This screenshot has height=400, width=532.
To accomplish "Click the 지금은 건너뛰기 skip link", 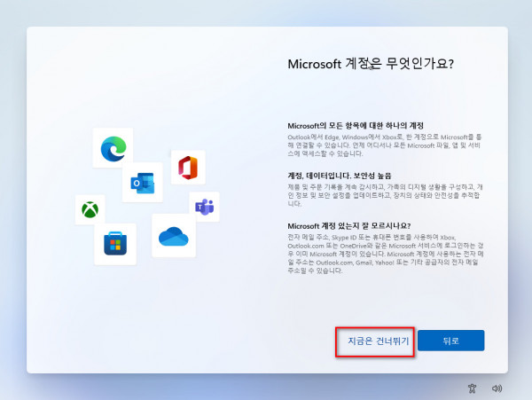I will (379, 341).
